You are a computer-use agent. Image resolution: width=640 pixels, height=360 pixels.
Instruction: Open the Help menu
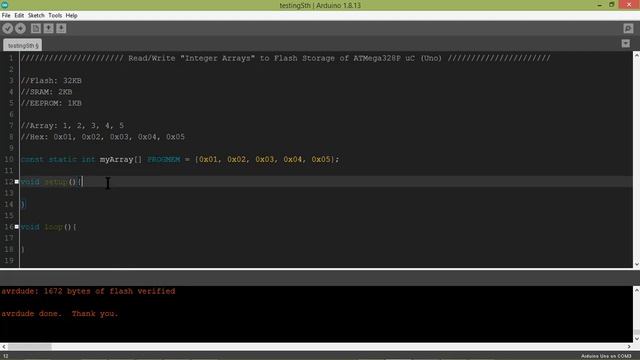pos(71,16)
